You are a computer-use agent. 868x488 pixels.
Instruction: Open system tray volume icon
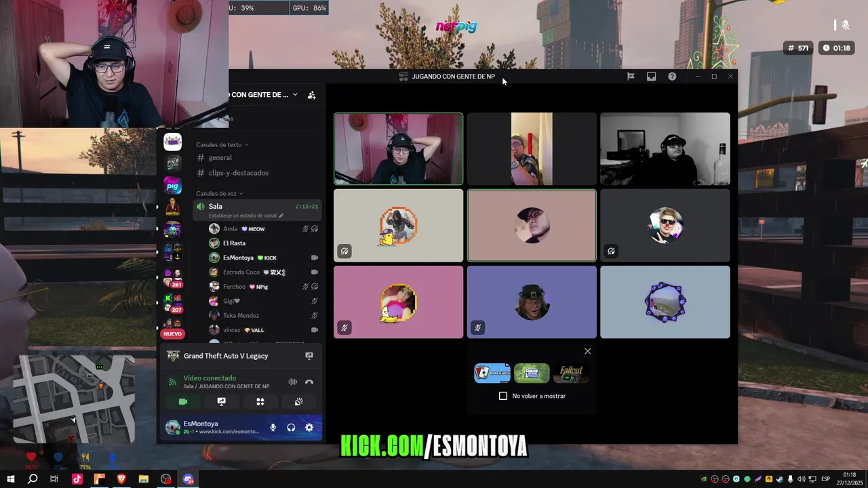tap(800, 479)
